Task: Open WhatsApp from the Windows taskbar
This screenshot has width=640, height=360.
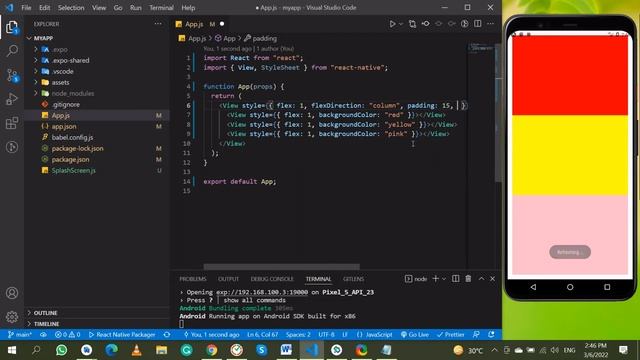Action: click(x=62, y=350)
